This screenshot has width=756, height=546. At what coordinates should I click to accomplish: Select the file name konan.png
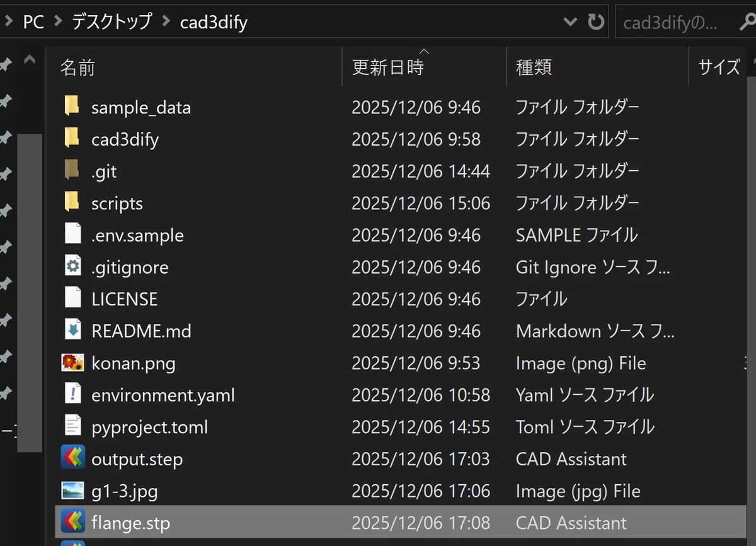pos(134,363)
